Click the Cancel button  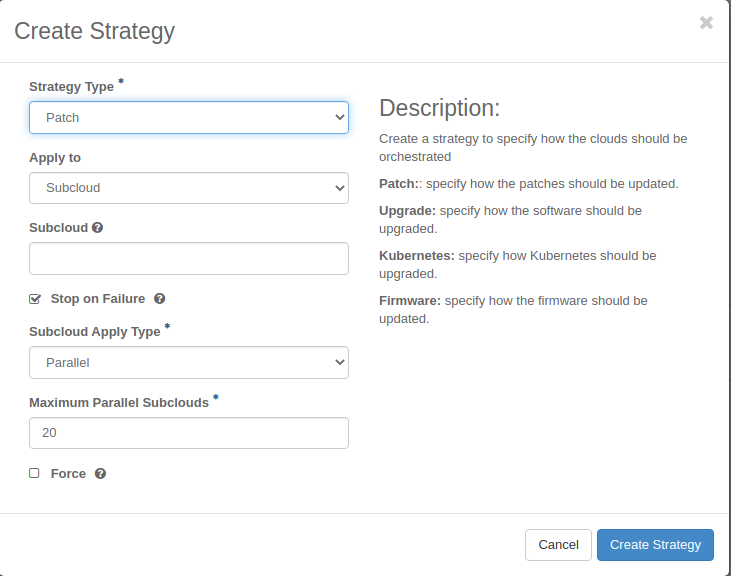[558, 545]
